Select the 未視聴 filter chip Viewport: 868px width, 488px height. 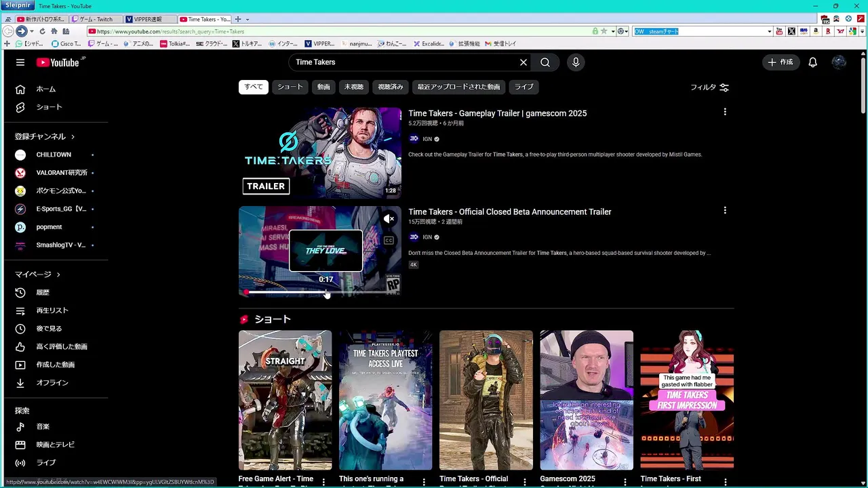click(x=354, y=87)
